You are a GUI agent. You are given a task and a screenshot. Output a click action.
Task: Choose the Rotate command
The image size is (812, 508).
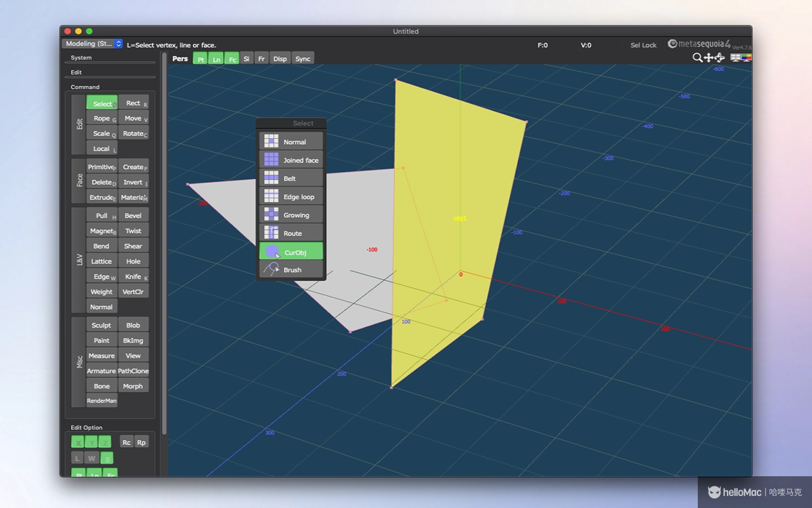point(133,133)
